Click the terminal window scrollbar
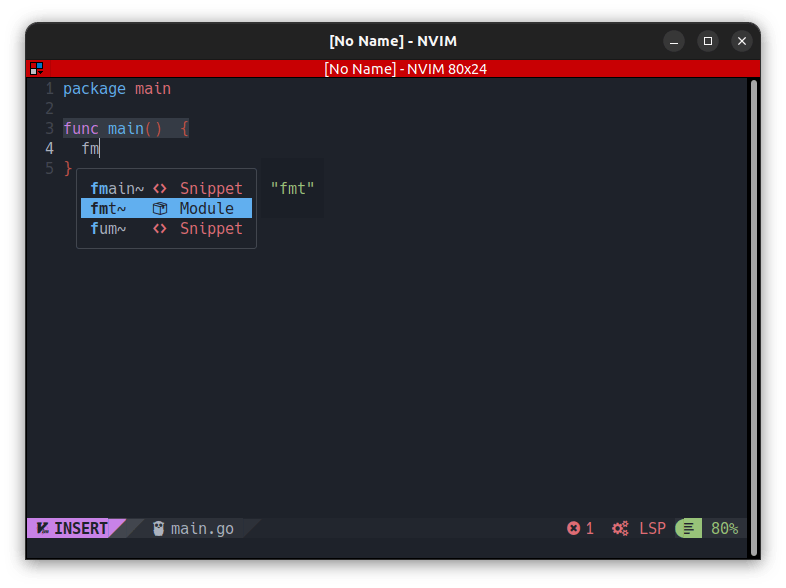The height and width of the screenshot is (588, 786). click(x=753, y=318)
